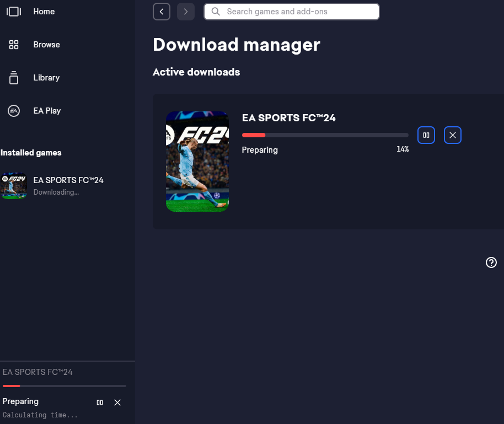The image size is (504, 424).
Task: Click Preparing label in bottom sidebar panel
Action: point(20,401)
